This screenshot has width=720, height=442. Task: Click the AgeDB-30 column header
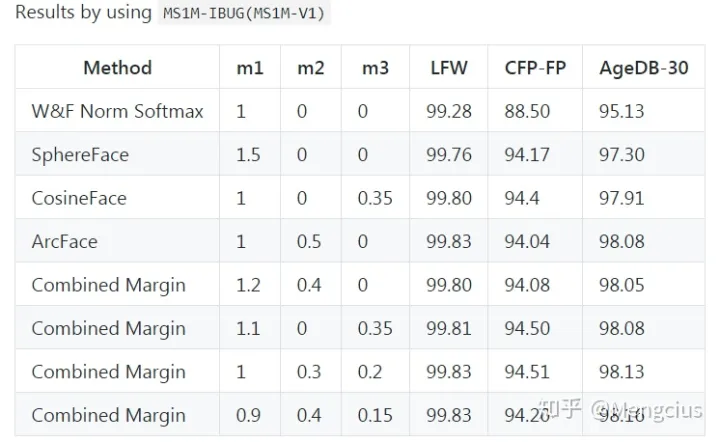(x=645, y=68)
